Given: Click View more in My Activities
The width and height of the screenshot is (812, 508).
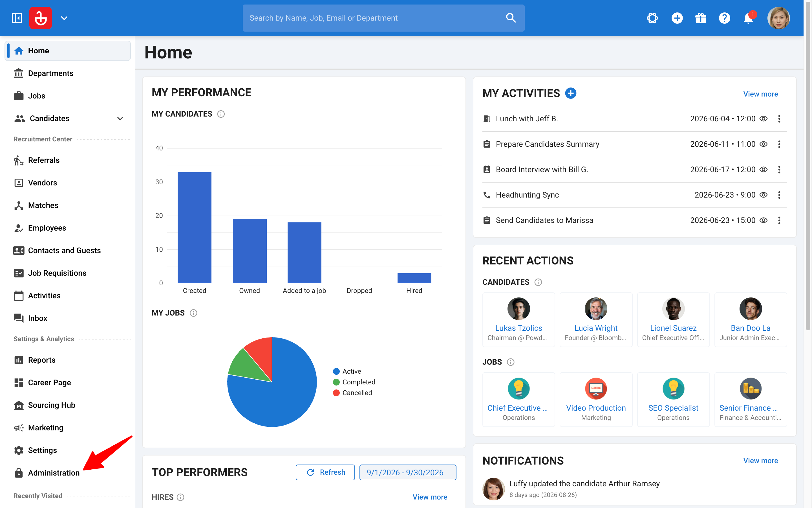Looking at the screenshot, I should [x=760, y=94].
